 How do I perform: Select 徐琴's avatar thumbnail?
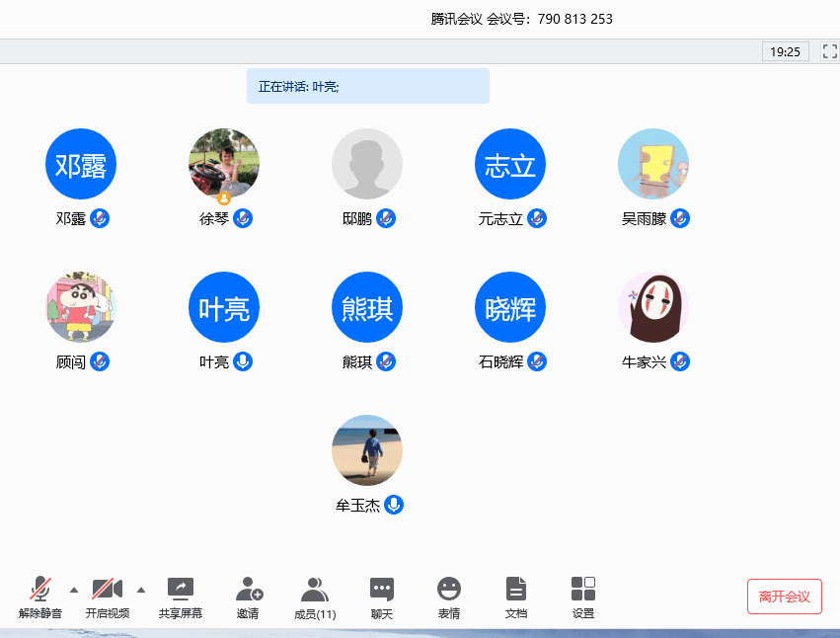tap(224, 164)
